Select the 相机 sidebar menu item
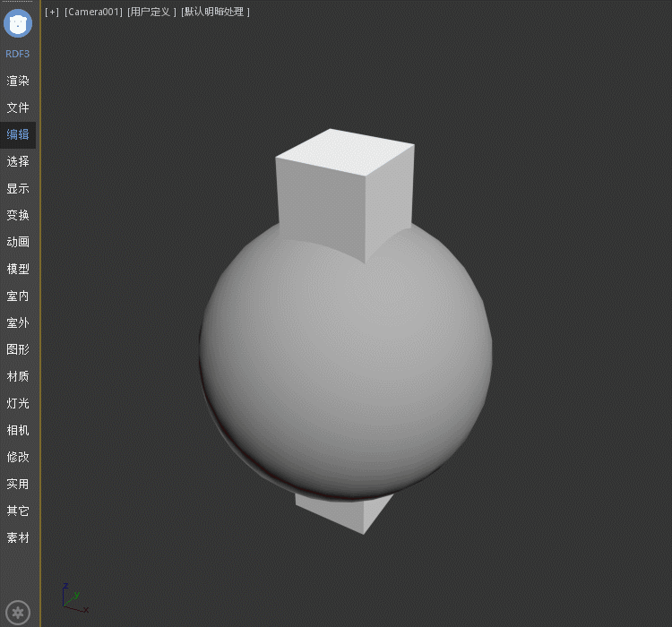 [x=18, y=430]
